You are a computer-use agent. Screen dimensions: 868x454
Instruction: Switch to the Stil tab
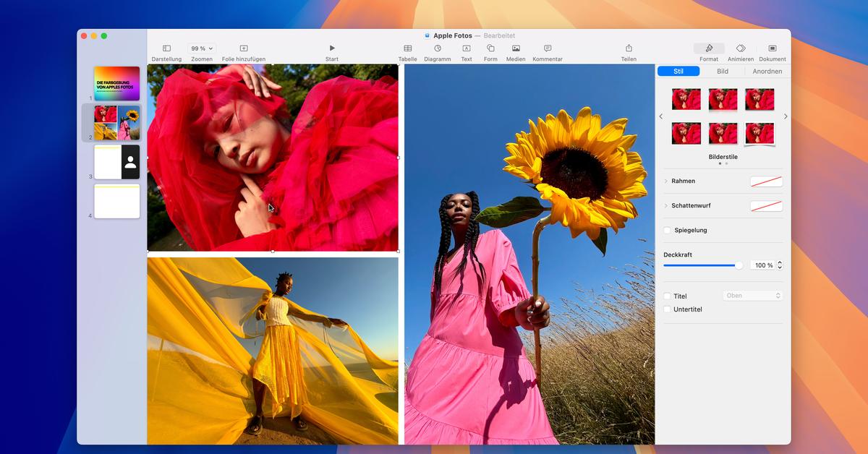point(678,72)
